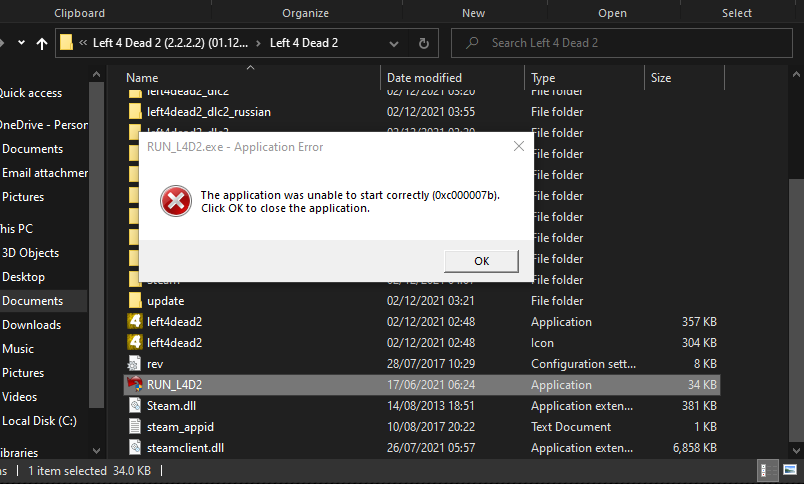Viewport: 804px width, 484px height.
Task: Click date 28/07/2017 10:29
Action: coord(431,364)
